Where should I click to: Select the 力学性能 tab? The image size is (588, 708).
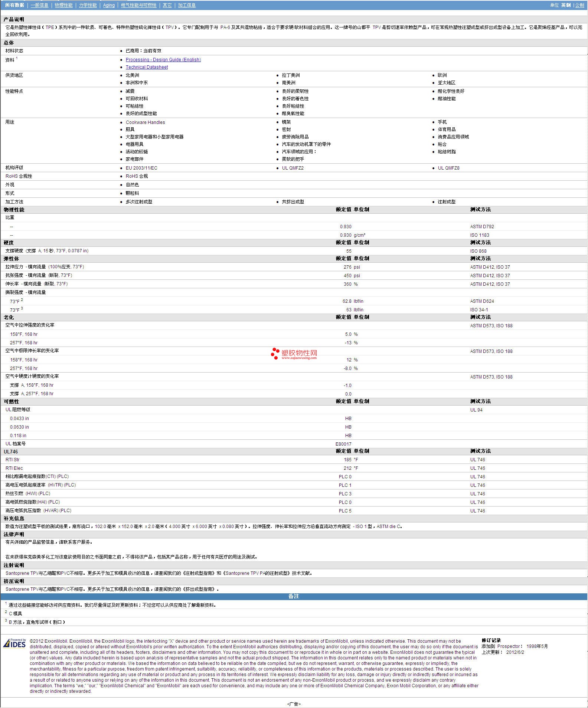(88, 5)
